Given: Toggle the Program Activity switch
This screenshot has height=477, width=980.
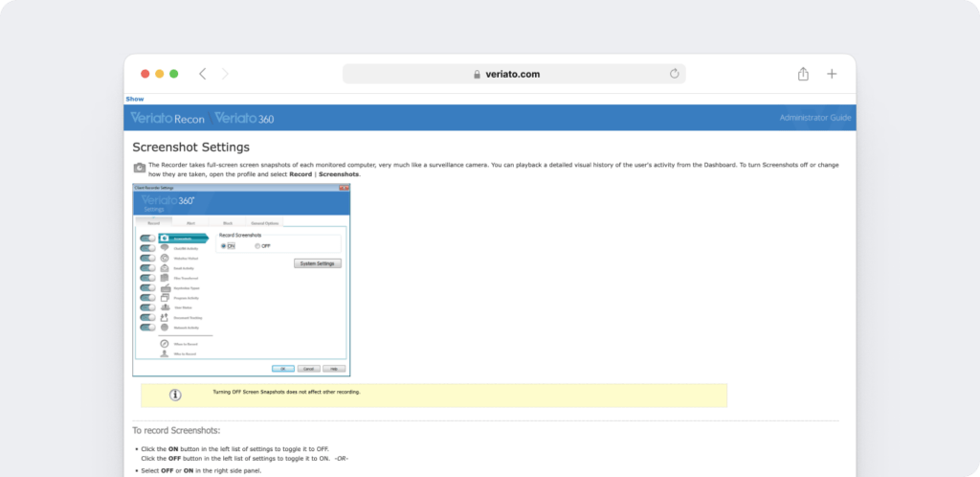Looking at the screenshot, I should click(x=147, y=298).
